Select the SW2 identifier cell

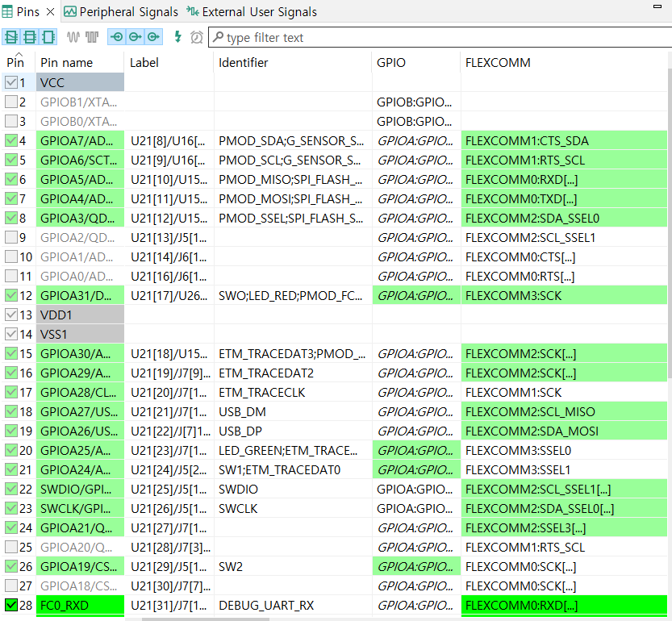coord(293,567)
